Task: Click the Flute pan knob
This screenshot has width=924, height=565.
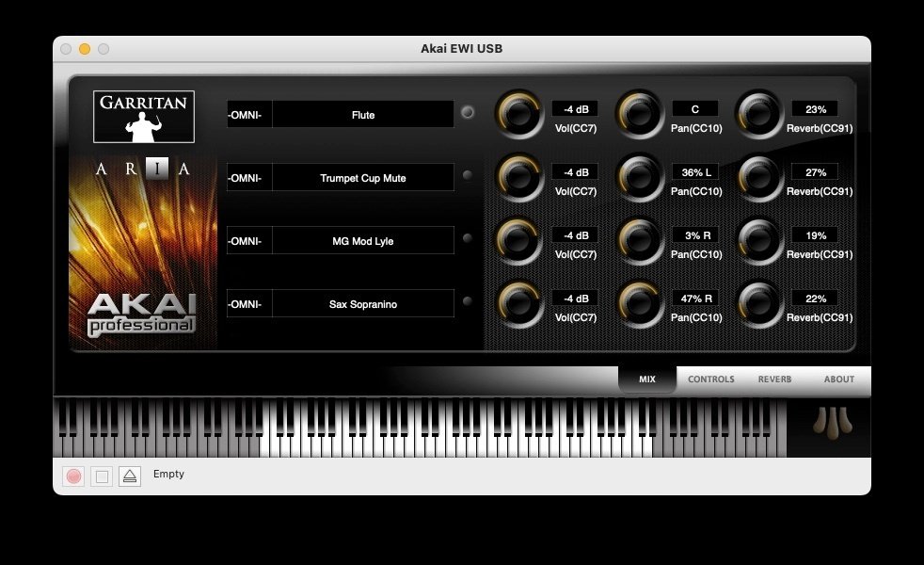Action: [640, 114]
